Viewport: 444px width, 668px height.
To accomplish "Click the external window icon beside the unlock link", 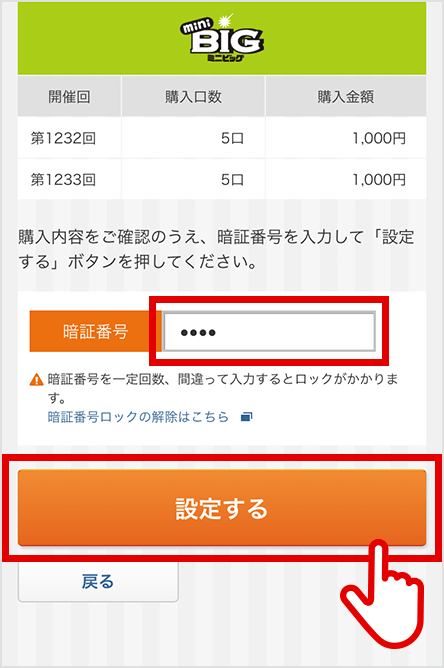I will [x=247, y=417].
